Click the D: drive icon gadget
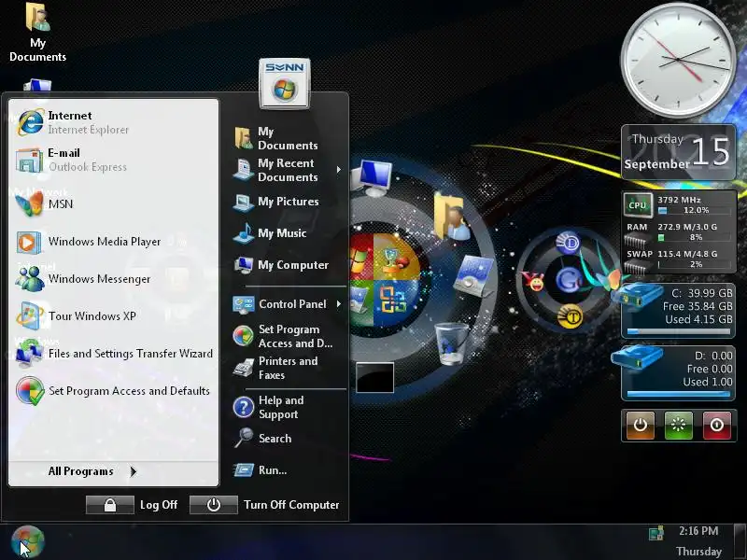 click(x=638, y=358)
